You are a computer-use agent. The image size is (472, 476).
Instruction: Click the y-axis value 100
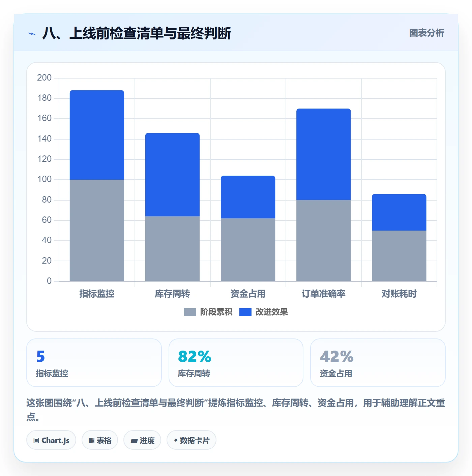coord(44,179)
